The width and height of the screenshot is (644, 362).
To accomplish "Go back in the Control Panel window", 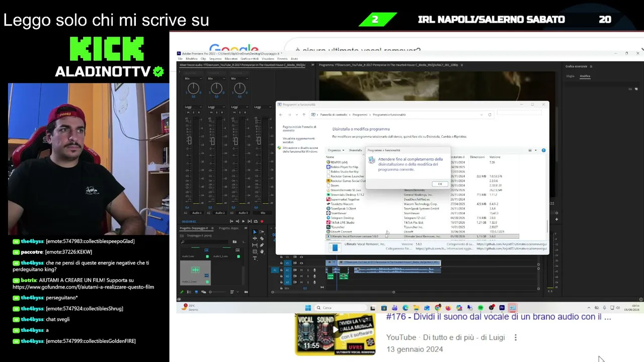I will [x=281, y=115].
